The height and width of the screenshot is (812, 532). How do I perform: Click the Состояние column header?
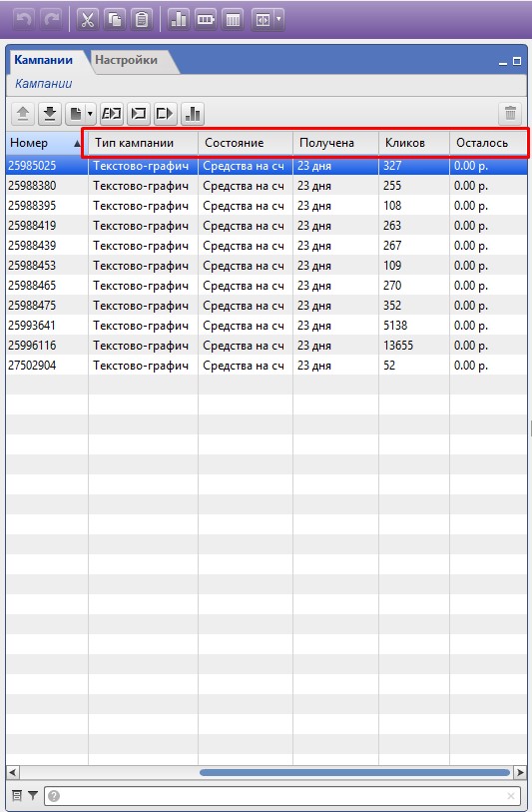point(246,143)
